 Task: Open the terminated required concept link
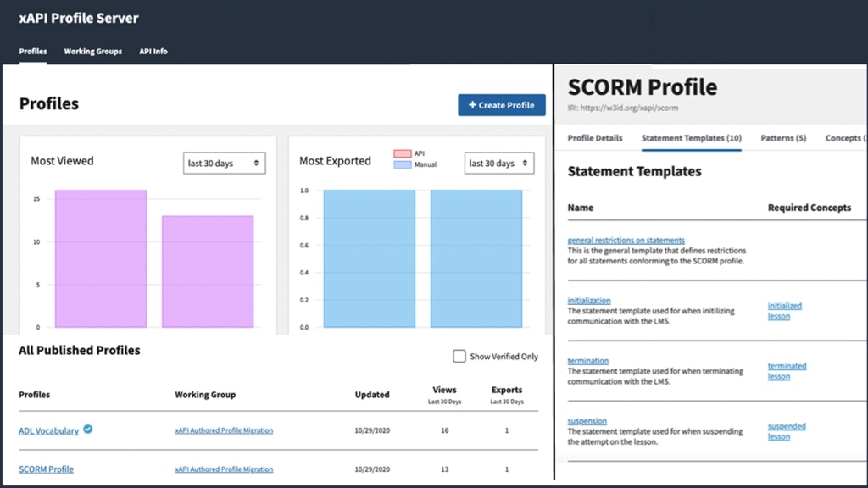click(x=787, y=366)
